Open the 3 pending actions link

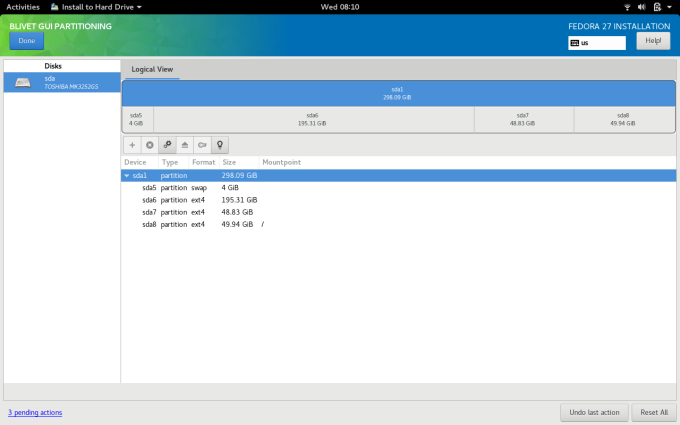coord(35,412)
